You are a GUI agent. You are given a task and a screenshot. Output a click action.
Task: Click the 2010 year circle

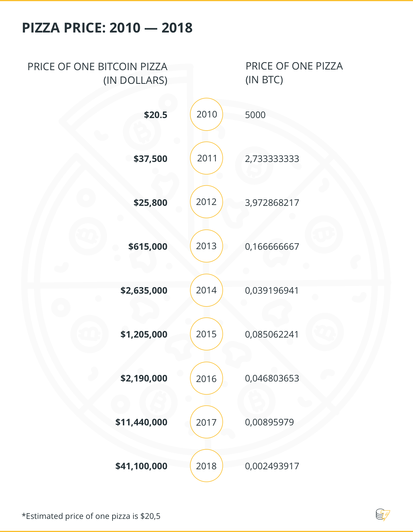(207, 114)
